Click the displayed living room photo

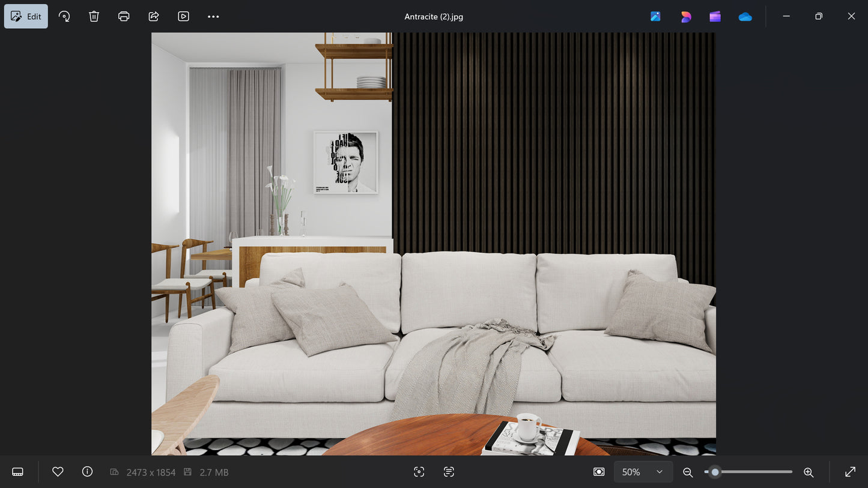(434, 244)
